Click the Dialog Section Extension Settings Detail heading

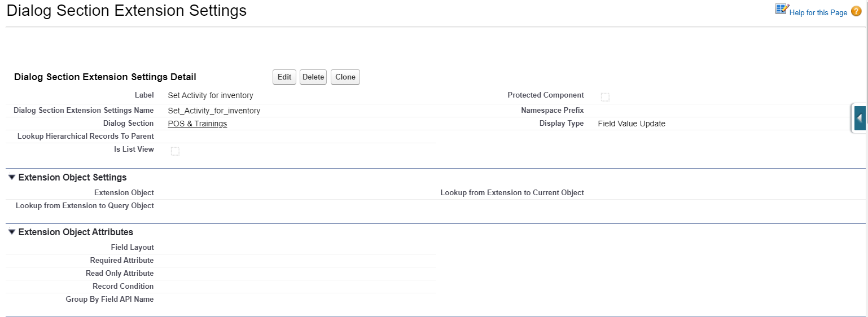(x=105, y=77)
